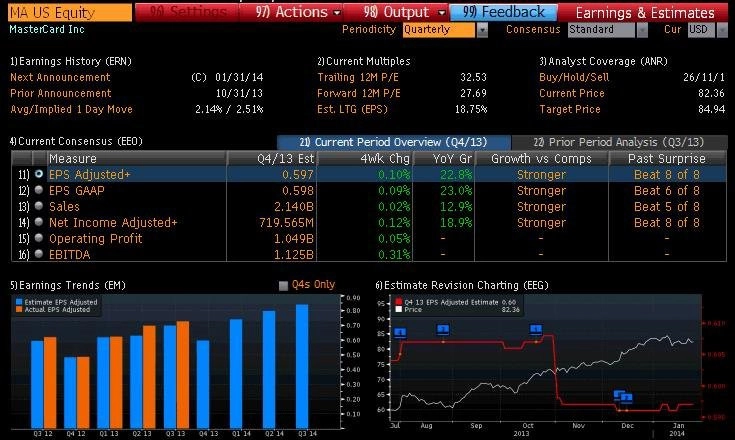Click the white Price legend swatch
Image resolution: width=735 pixels, height=440 pixels.
(399, 309)
